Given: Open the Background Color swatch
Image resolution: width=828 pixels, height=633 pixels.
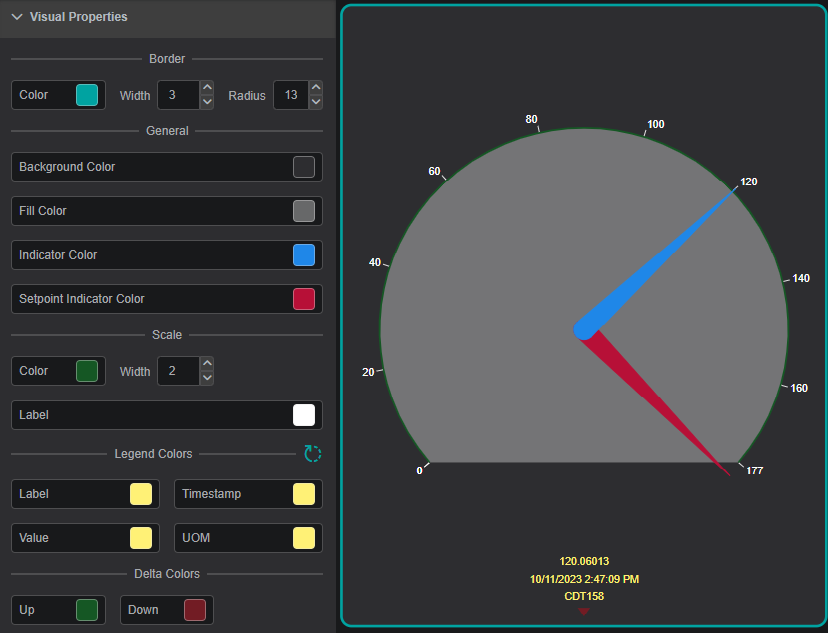Looking at the screenshot, I should click(x=304, y=167).
